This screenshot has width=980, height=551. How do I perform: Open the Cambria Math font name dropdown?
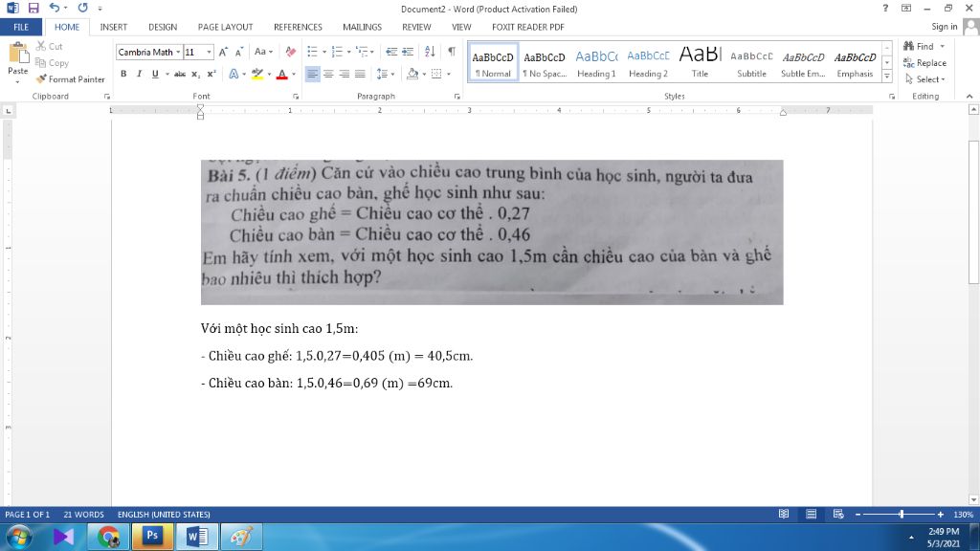(177, 53)
